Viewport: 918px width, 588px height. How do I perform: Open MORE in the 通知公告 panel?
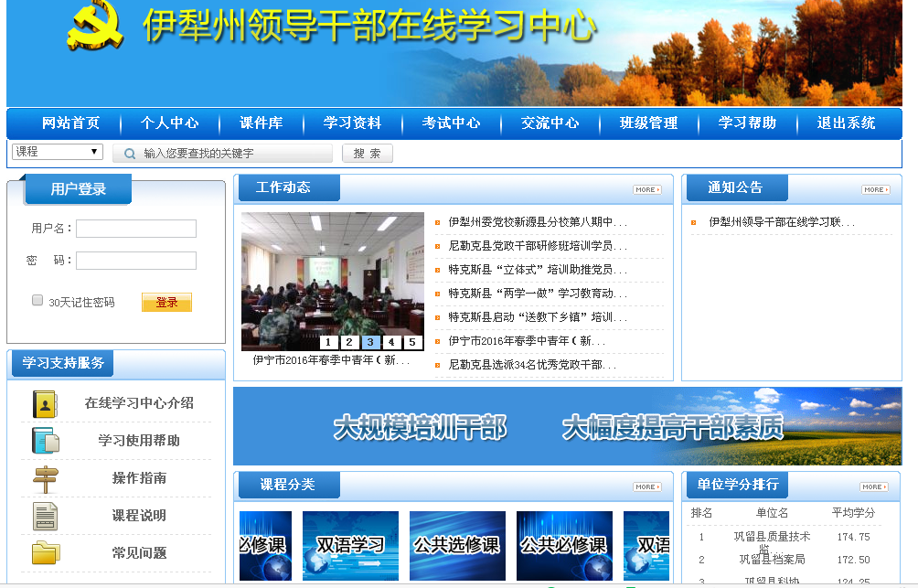pos(875,190)
